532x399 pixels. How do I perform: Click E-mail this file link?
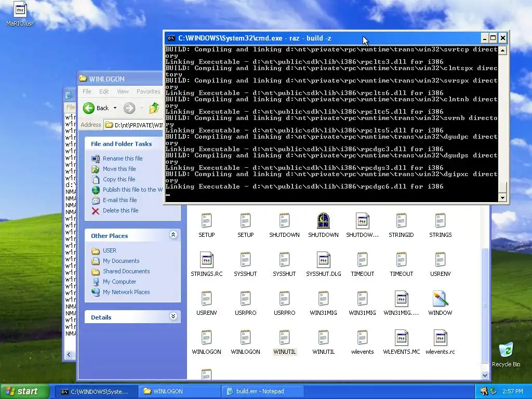coord(120,200)
